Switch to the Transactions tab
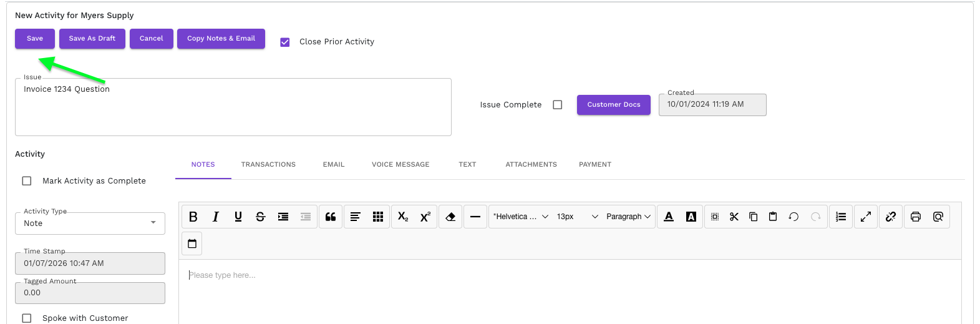This screenshot has width=980, height=324. 268,165
